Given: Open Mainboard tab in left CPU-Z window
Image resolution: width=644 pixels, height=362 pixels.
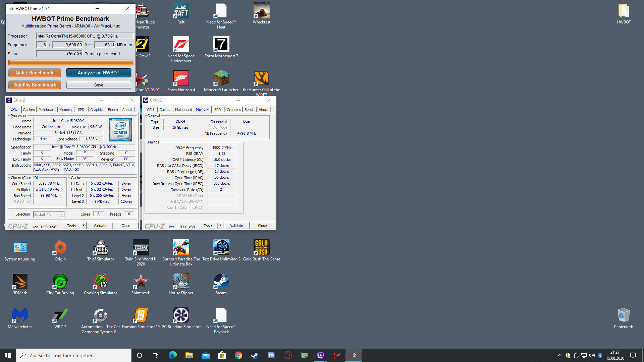Looking at the screenshot, I should point(47,110).
